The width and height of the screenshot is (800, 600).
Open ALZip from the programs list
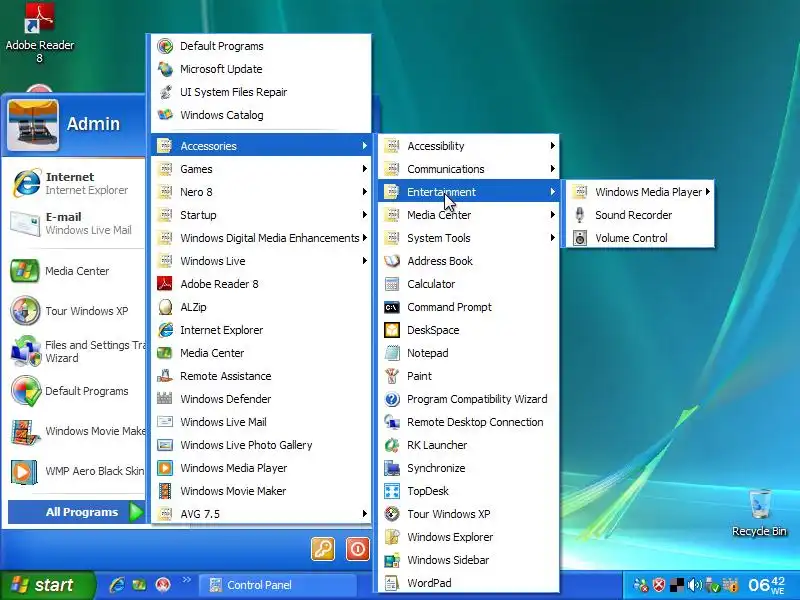tap(261, 307)
